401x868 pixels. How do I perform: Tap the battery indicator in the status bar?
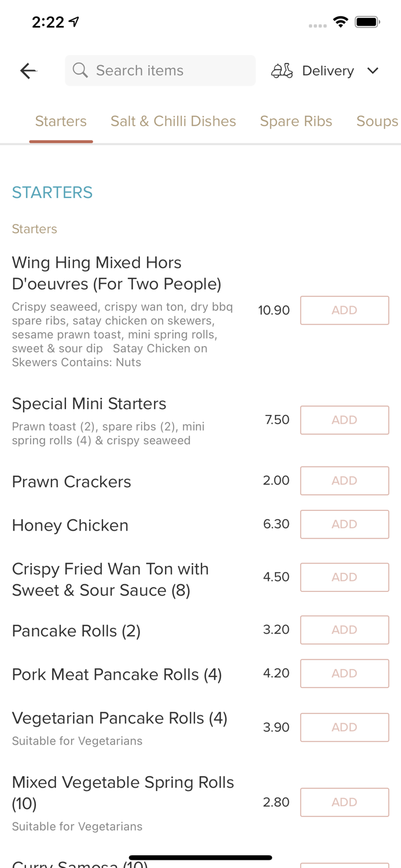click(367, 21)
